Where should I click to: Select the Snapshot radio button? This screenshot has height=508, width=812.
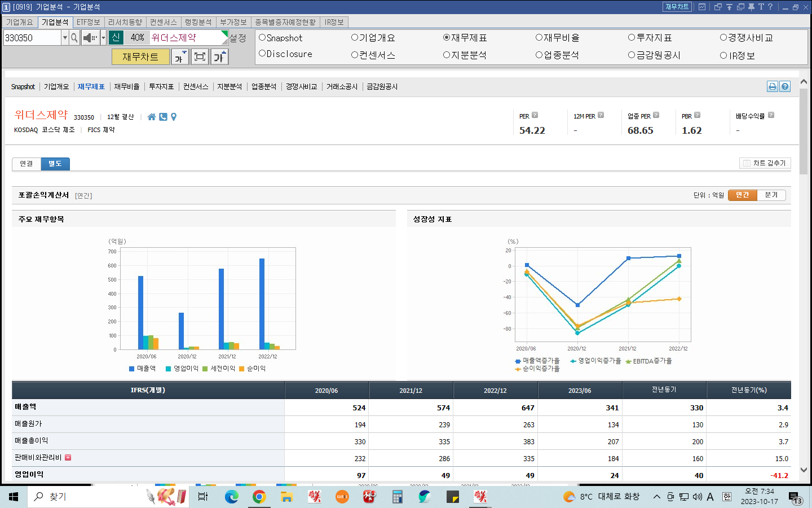262,38
